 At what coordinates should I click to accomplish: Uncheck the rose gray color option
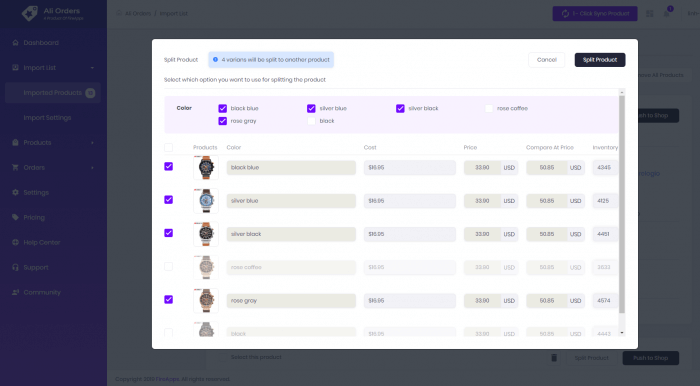222,121
